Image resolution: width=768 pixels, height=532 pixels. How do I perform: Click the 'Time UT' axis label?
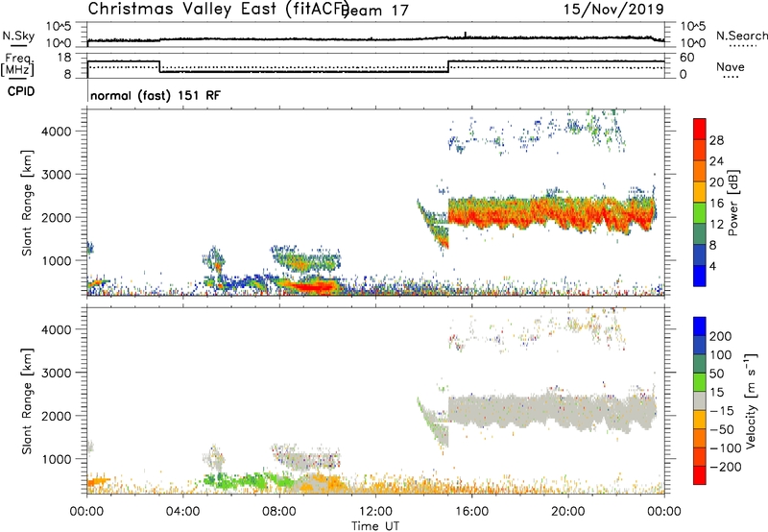click(x=375, y=525)
